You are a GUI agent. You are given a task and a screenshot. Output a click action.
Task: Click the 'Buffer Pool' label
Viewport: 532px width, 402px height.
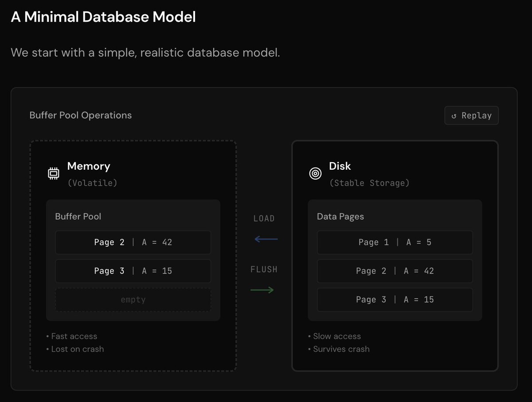coord(78,216)
